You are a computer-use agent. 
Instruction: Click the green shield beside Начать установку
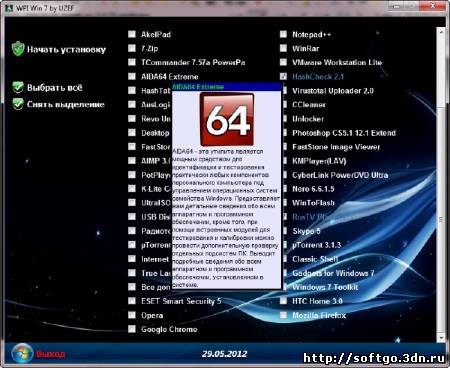[x=18, y=49]
